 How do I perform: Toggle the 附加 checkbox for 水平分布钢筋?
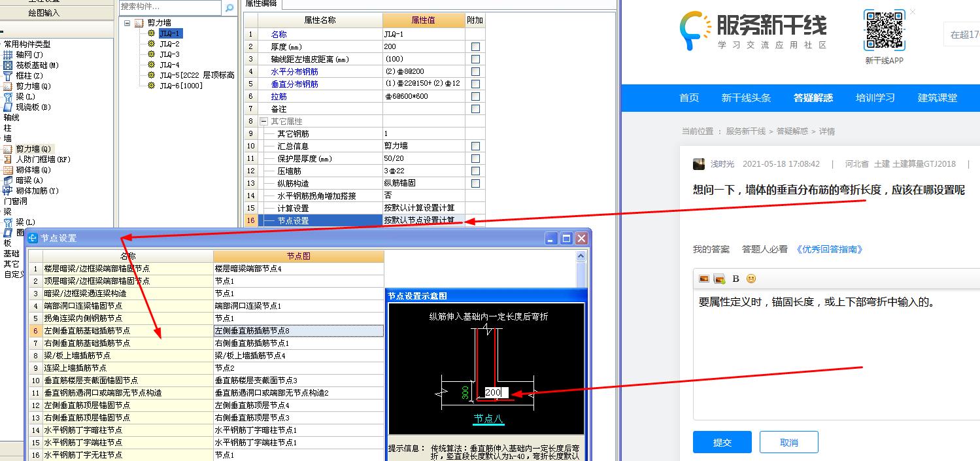tap(475, 71)
